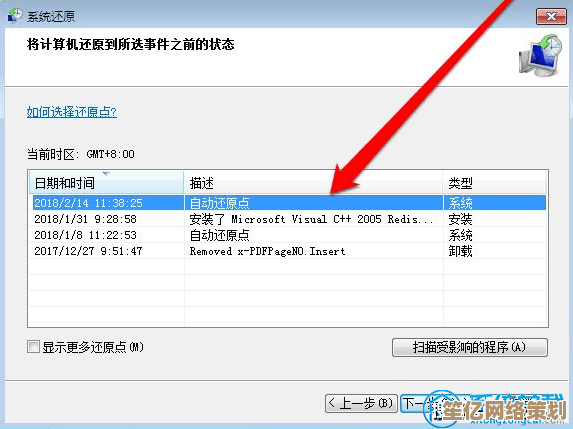Sort by the 类型 column header
The height and width of the screenshot is (429, 573).
494,182
